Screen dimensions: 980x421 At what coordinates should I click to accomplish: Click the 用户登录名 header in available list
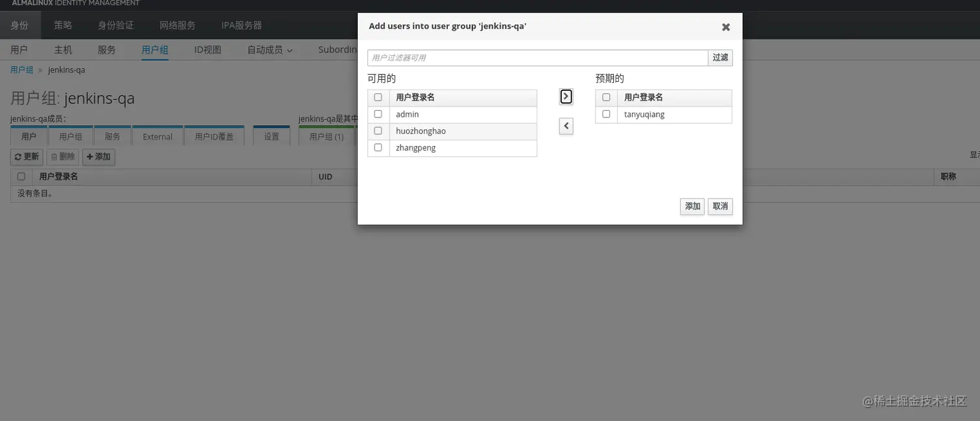(x=415, y=97)
